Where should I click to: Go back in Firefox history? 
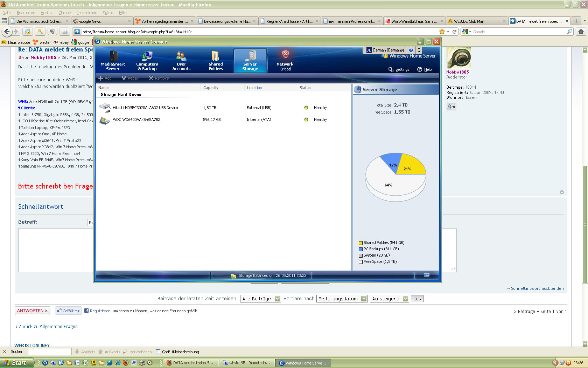7,32
